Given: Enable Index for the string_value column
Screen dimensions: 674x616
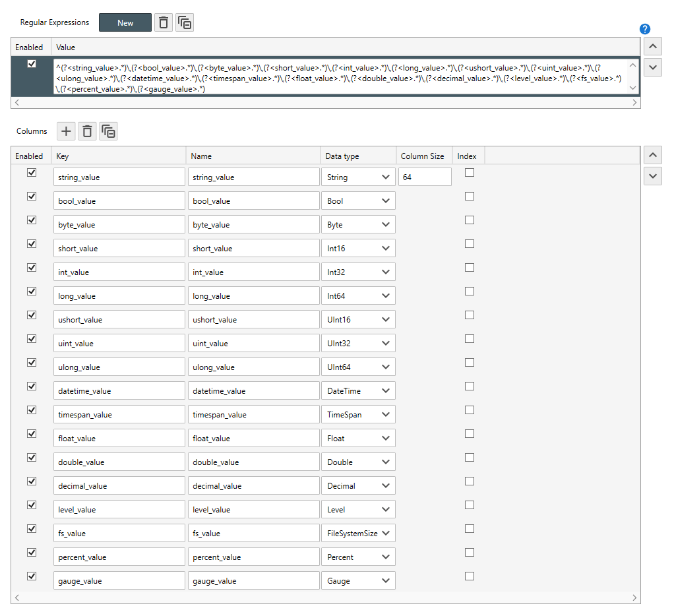Looking at the screenshot, I should 469,172.
